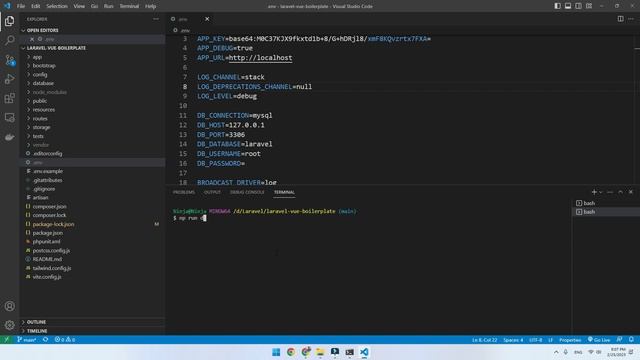Screen dimensions: 640x360
Task: Open the terminal launch profile dropdown
Action: [601, 192]
